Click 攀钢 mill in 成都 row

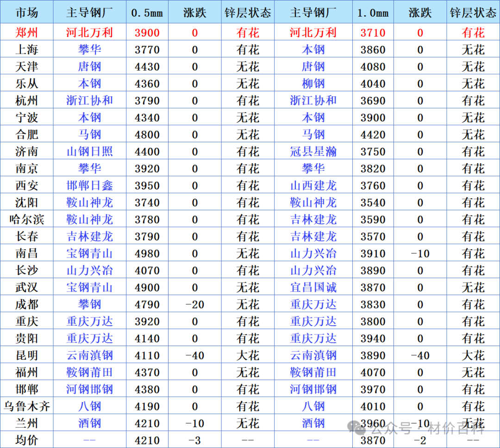pos(90,304)
